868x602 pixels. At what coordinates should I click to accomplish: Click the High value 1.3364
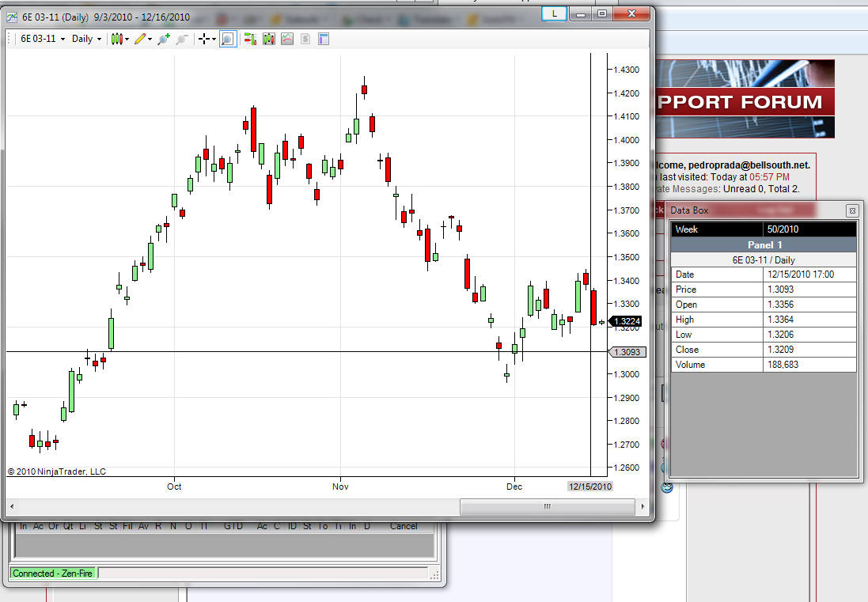point(810,320)
